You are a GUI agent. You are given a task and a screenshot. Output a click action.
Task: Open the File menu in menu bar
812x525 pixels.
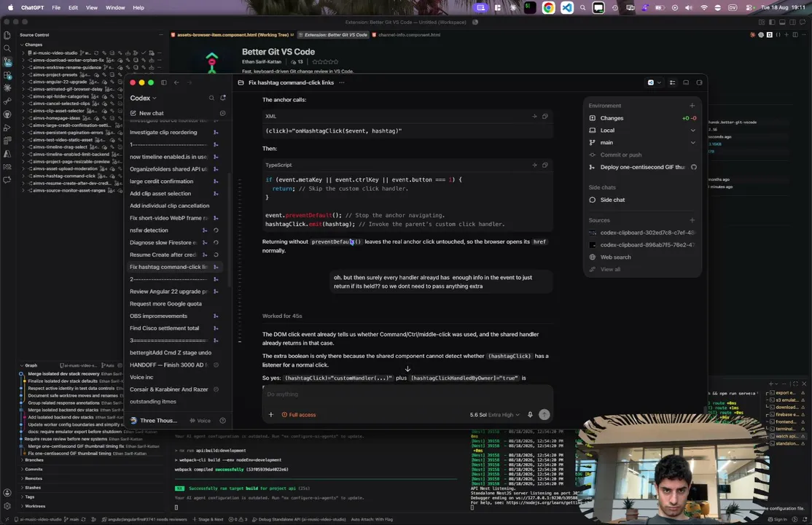click(56, 8)
